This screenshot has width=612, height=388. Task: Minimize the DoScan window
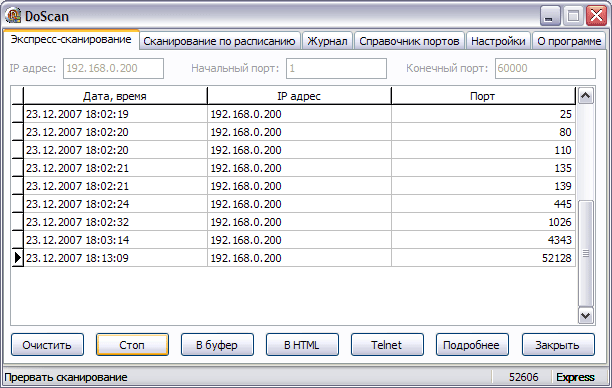[550, 16]
